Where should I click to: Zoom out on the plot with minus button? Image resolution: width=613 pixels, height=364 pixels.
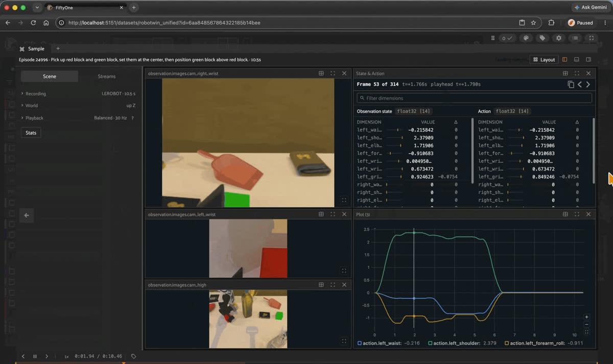click(x=586, y=324)
